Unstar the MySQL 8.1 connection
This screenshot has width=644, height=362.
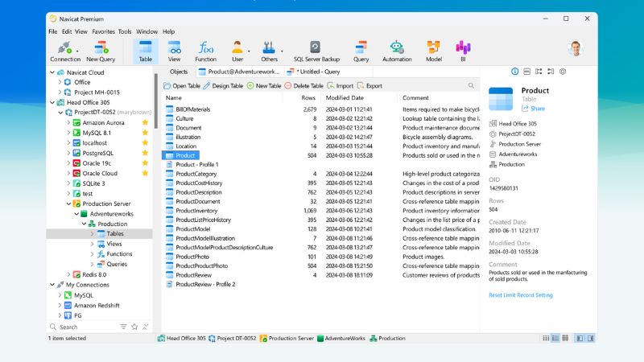coord(145,133)
